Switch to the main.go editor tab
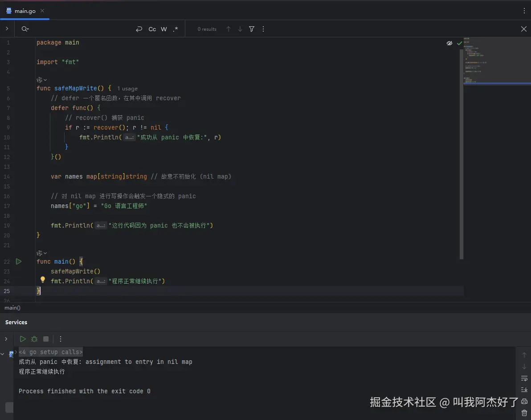 coord(25,11)
